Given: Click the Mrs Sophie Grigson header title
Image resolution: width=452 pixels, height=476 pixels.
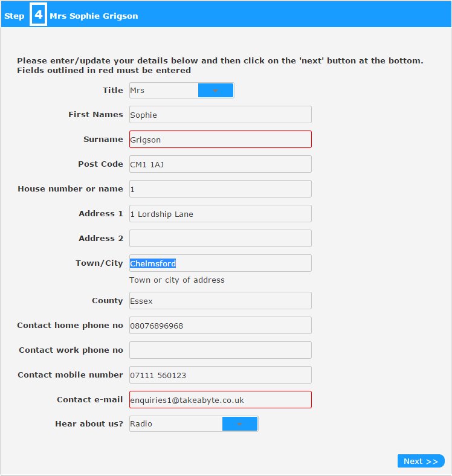Looking at the screenshot, I should [94, 16].
